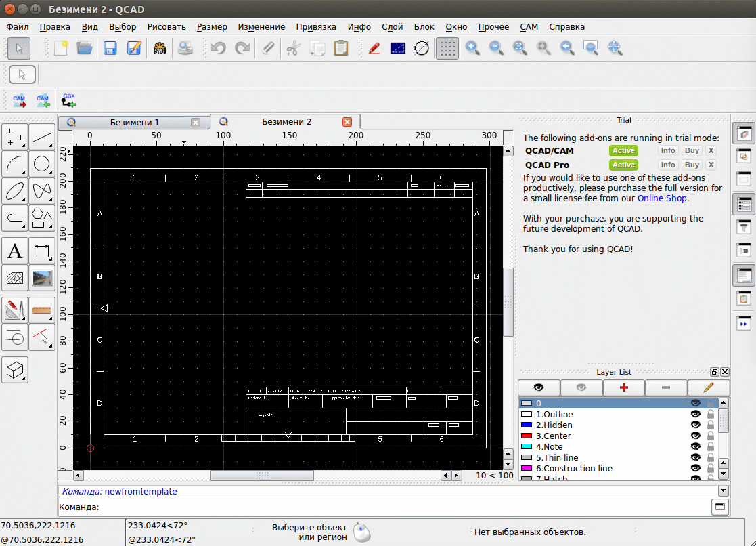Remove the current layer
This screenshot has width=756, height=546.
point(666,387)
